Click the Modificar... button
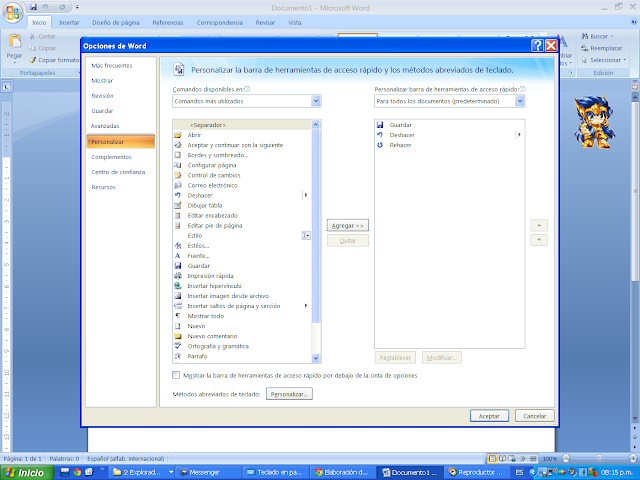The image size is (640, 480). tap(442, 358)
